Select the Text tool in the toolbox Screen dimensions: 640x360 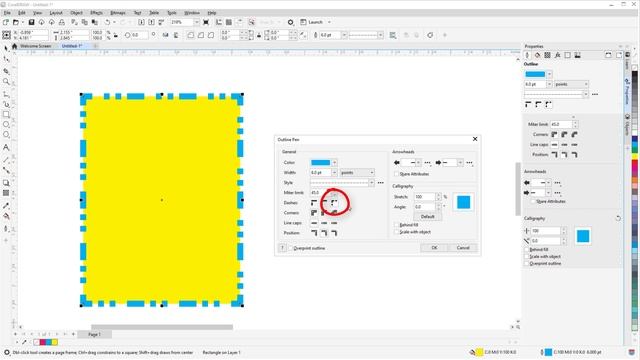coord(6,147)
